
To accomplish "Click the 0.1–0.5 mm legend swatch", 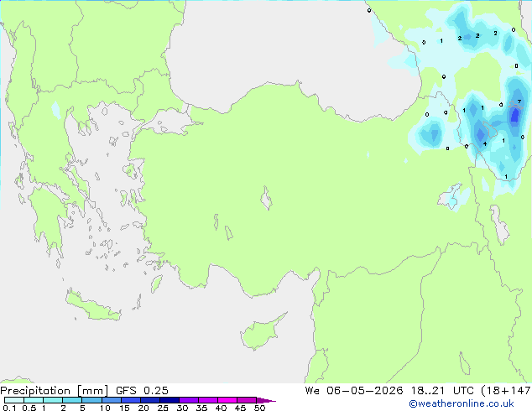I will tap(14, 400).
